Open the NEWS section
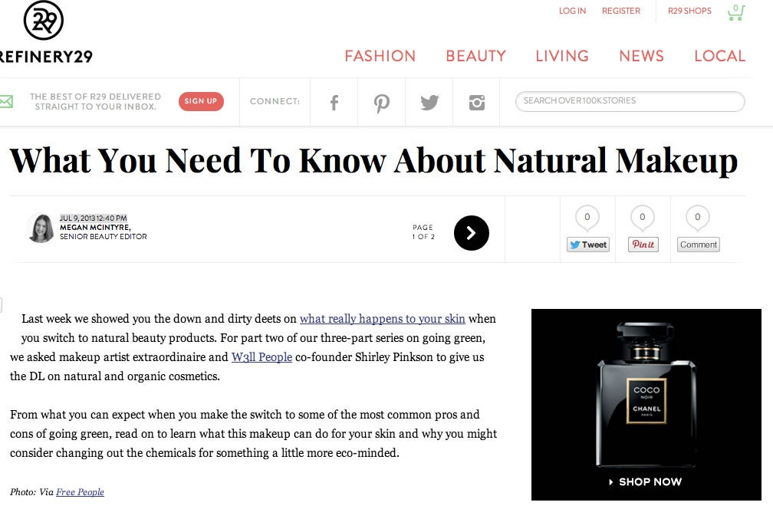 [641, 56]
